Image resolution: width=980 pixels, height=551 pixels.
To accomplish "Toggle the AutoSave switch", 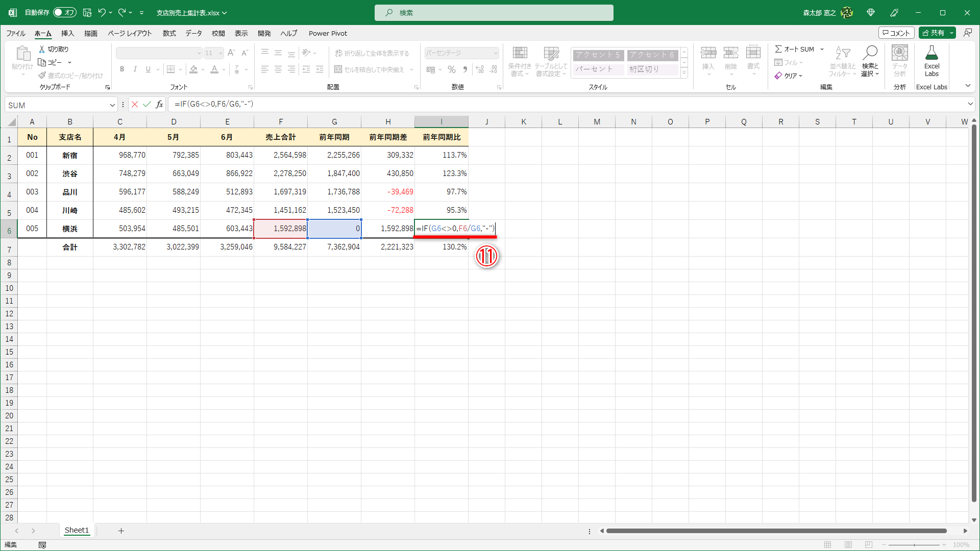I will (x=64, y=13).
